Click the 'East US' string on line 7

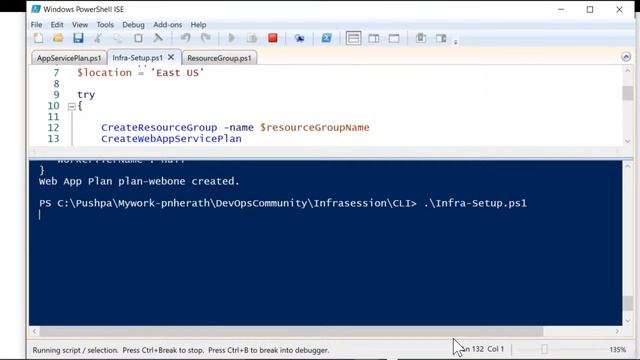178,73
